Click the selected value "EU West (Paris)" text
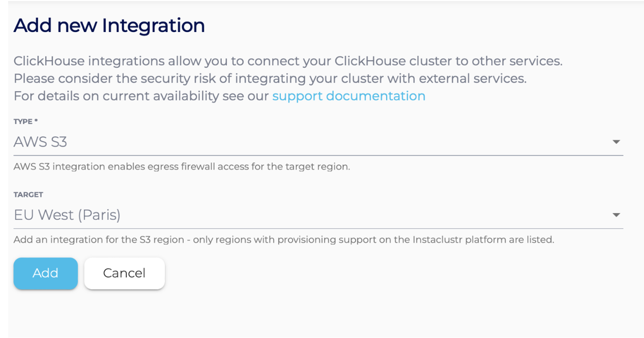The height and width of the screenshot is (338, 644). click(67, 215)
